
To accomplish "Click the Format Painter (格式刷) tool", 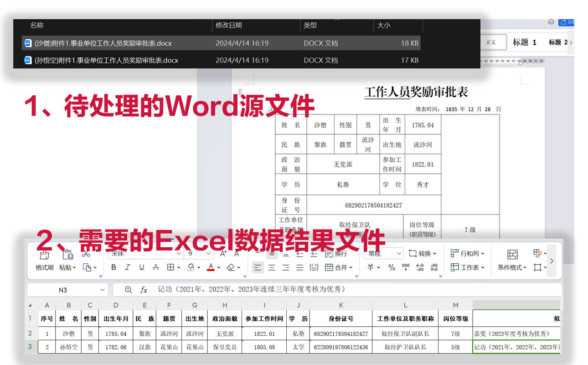I will pos(45,261).
